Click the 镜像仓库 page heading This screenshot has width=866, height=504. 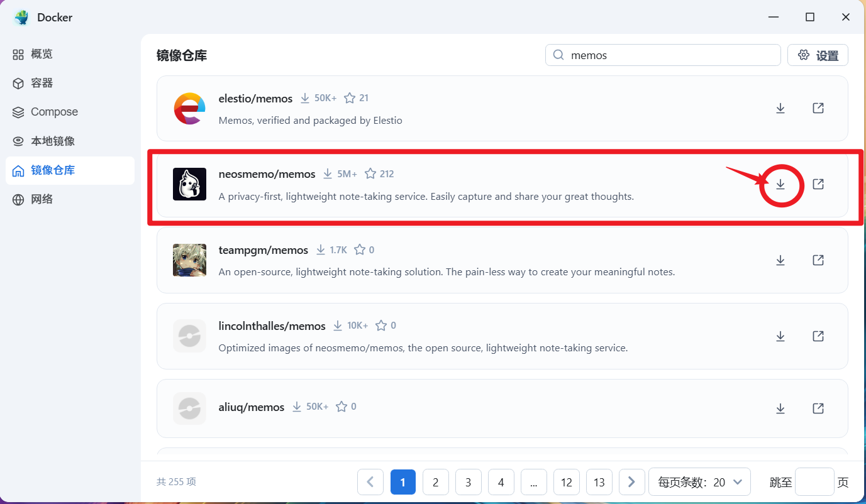pyautogui.click(x=182, y=55)
